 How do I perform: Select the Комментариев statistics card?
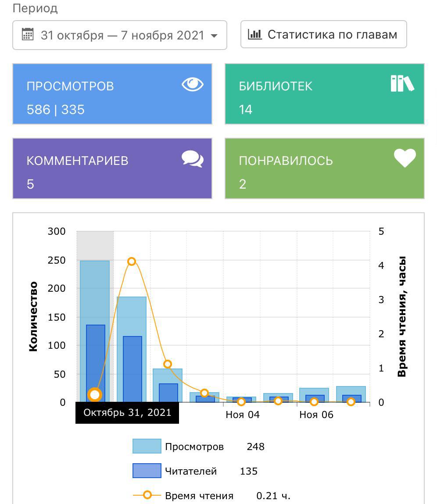[x=112, y=168]
